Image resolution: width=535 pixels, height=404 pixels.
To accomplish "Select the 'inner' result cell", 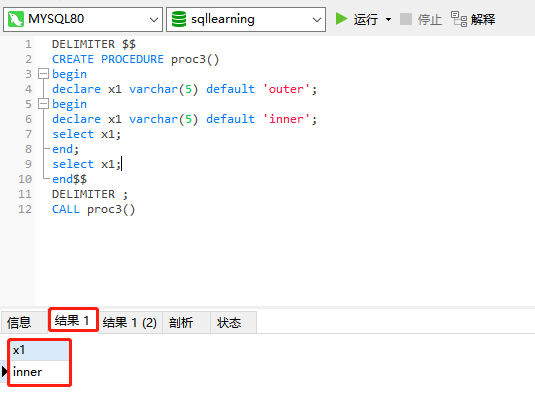I will (x=39, y=372).
